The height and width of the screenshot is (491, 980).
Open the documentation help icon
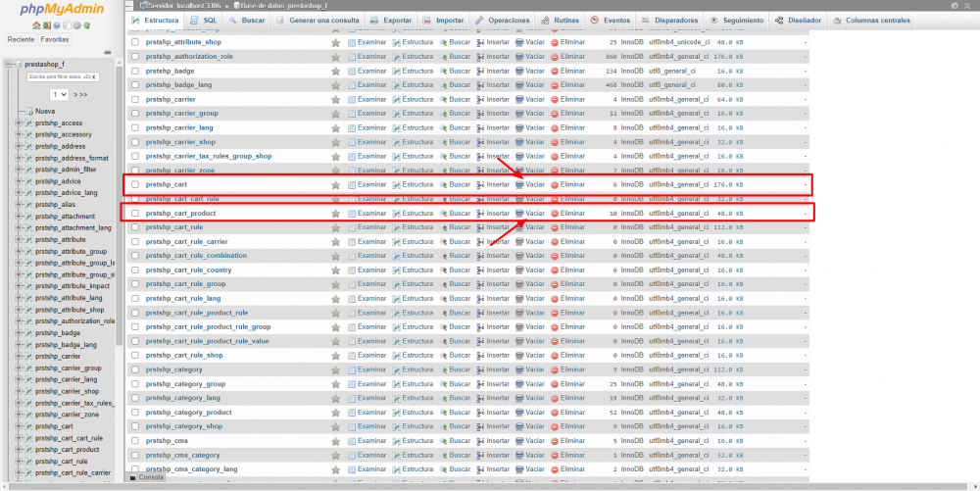tap(56, 25)
